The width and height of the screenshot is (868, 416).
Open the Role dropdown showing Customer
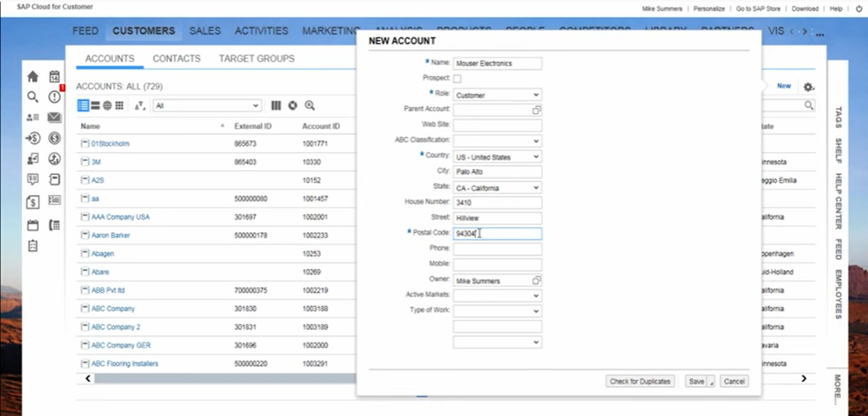497,95
